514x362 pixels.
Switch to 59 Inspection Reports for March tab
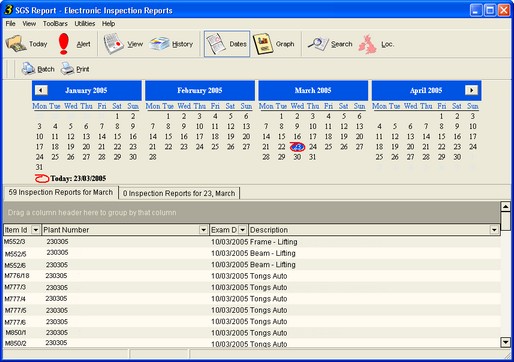pos(61,192)
